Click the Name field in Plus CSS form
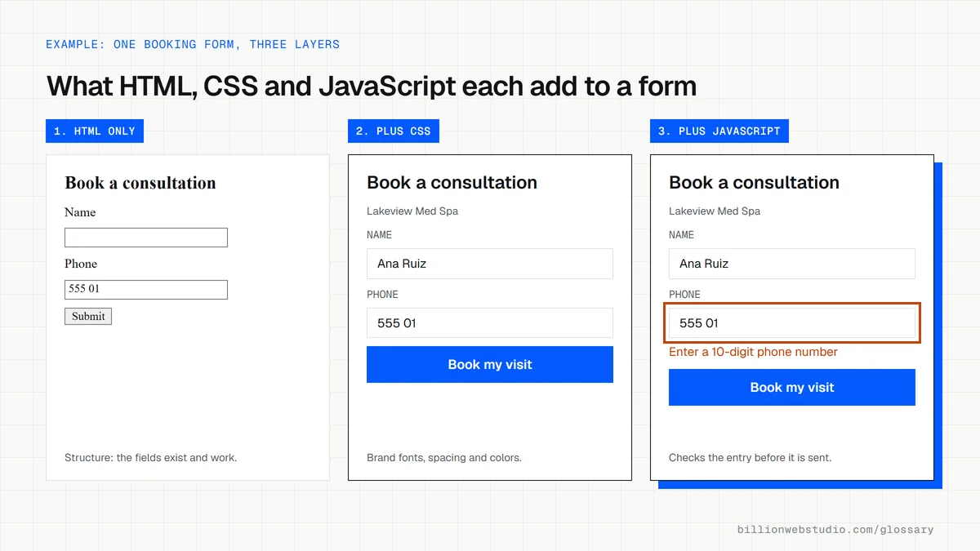Screen dimensions: 980x551 pos(490,264)
